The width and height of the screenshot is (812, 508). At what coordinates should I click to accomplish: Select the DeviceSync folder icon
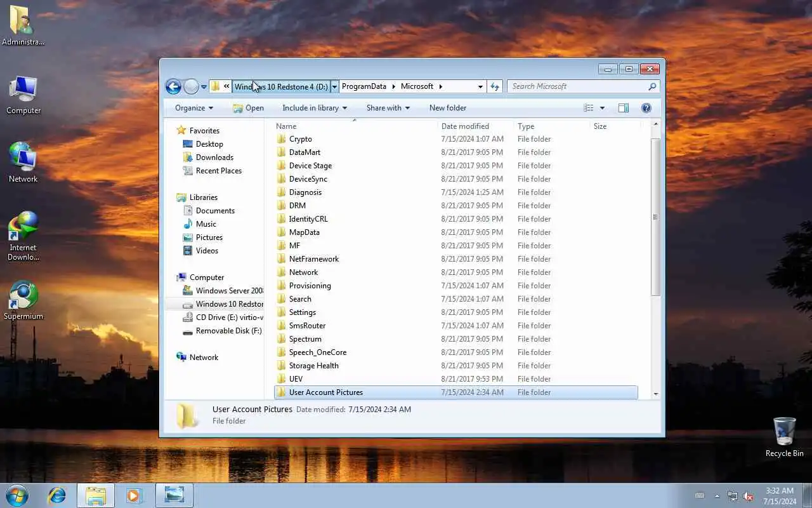282,179
